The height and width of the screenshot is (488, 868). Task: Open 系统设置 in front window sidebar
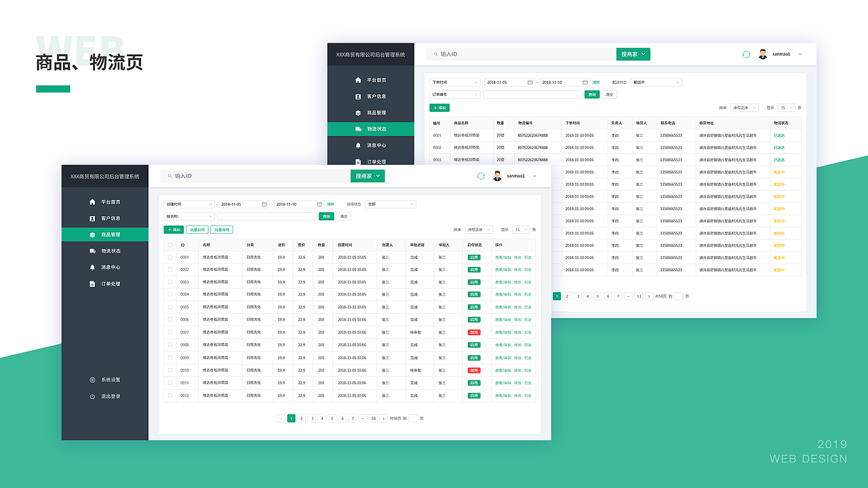point(105,380)
